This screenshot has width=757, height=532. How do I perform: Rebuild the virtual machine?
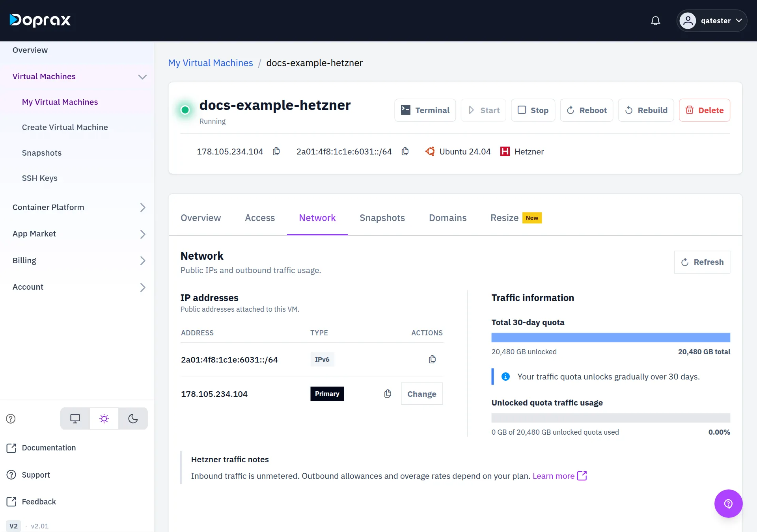point(646,110)
